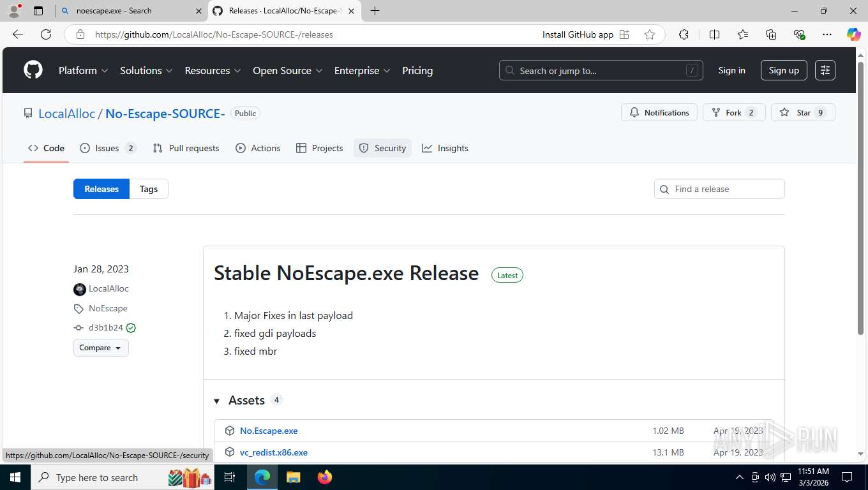Open Edge settings and more menu

[827, 34]
